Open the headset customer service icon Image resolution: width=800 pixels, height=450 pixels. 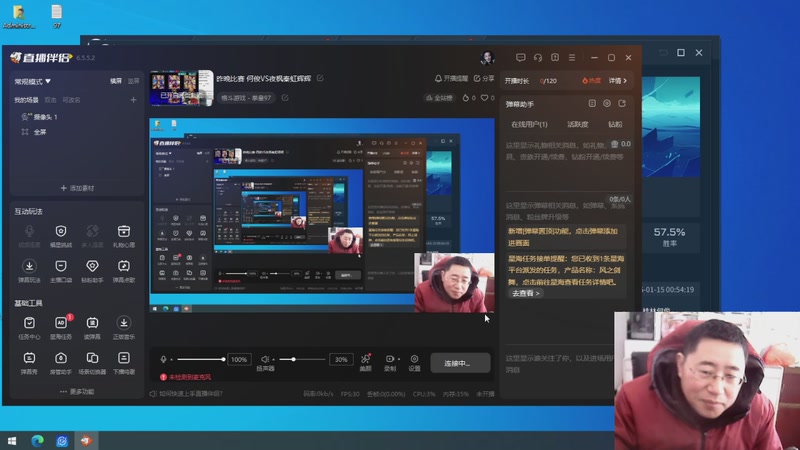pos(538,58)
